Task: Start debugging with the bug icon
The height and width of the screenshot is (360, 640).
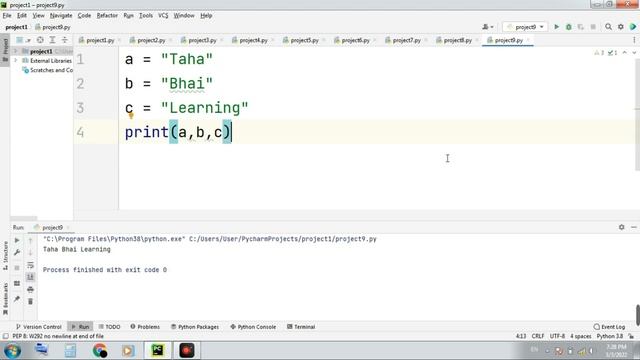Action: (569, 27)
